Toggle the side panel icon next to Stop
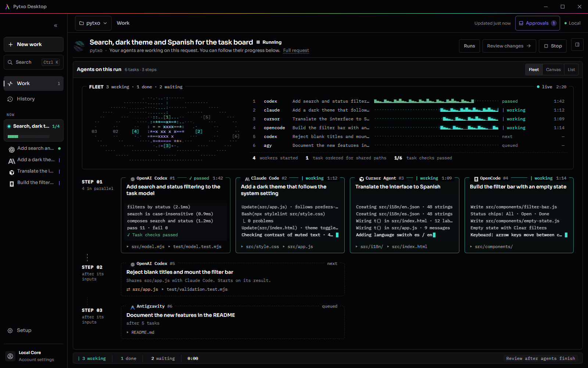Viewport: 588px width, 368px height. click(x=577, y=45)
